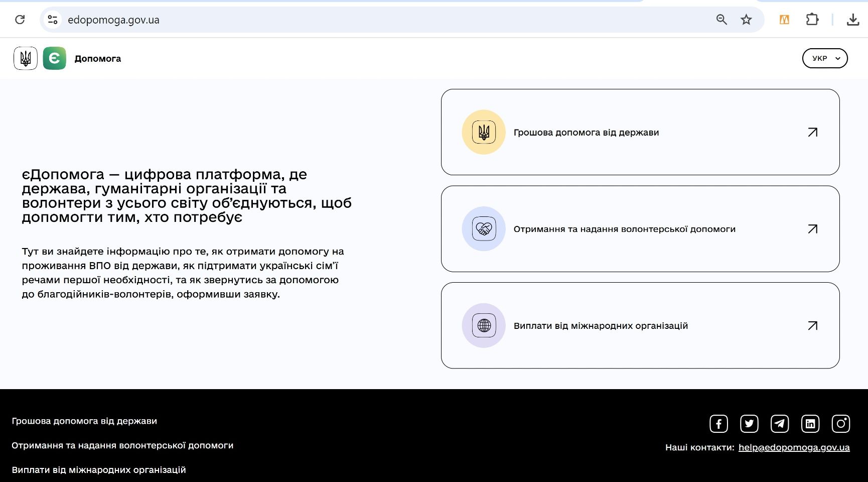The width and height of the screenshot is (868, 482).
Task: Click the zoom magnifier icon in address bar
Action: tap(721, 20)
